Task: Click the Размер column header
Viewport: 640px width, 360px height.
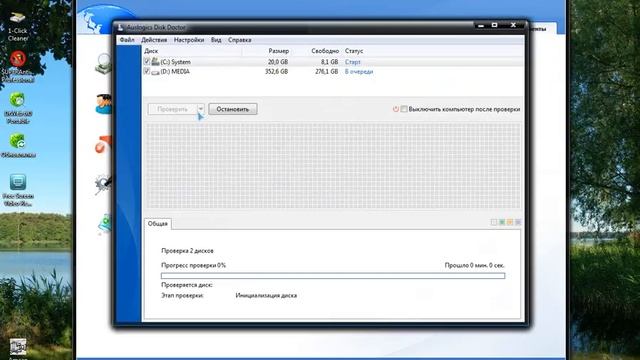Action: (x=279, y=51)
